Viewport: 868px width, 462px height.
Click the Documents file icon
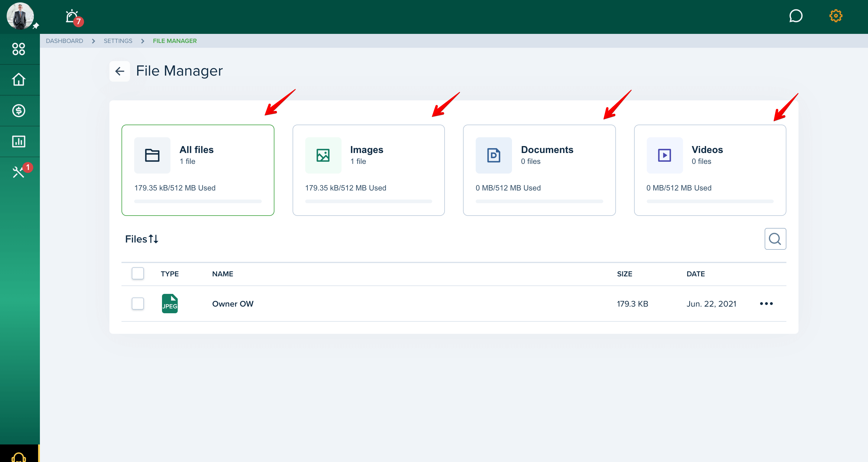coord(494,155)
